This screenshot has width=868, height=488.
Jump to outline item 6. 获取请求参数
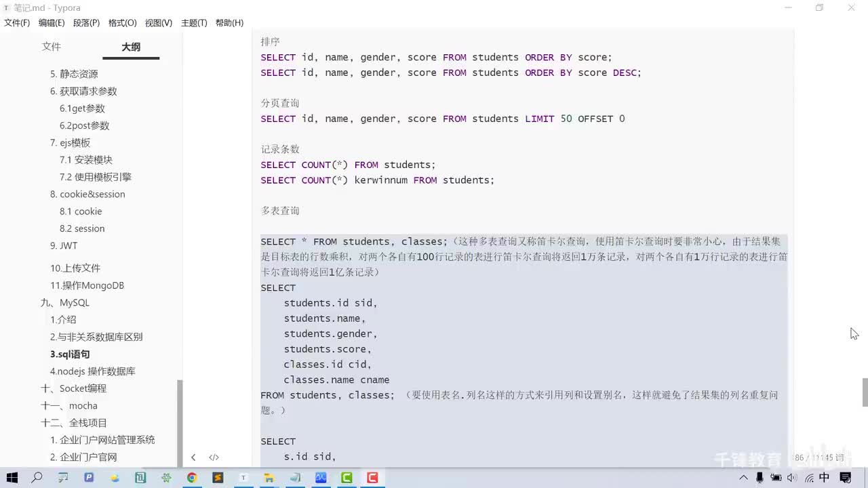(83, 91)
